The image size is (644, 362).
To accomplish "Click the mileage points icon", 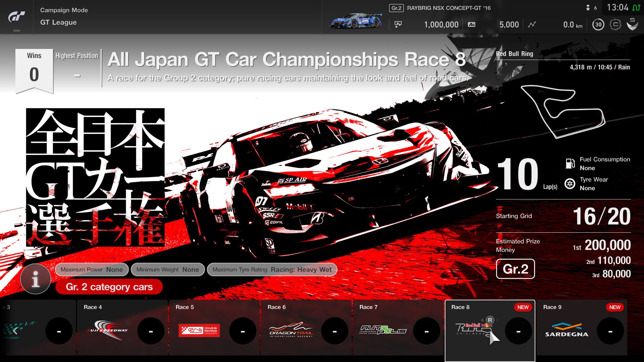I will click(472, 24).
